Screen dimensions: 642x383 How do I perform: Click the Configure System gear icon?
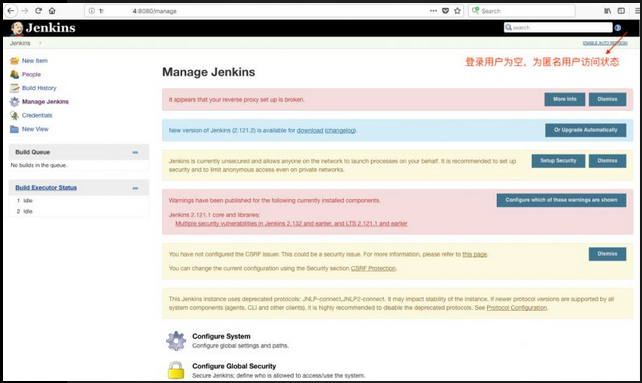click(x=176, y=340)
